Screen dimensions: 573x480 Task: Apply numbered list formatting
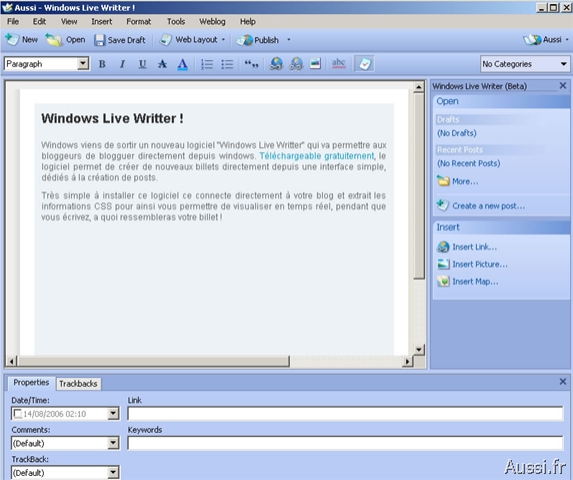pyautogui.click(x=207, y=64)
